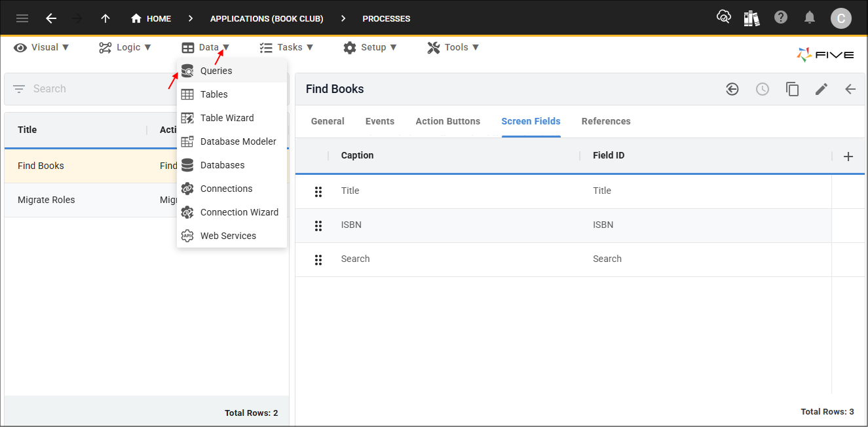Click the circled back-arrow above Find Books
Image resolution: width=868 pixels, height=427 pixels.
pyautogui.click(x=732, y=88)
